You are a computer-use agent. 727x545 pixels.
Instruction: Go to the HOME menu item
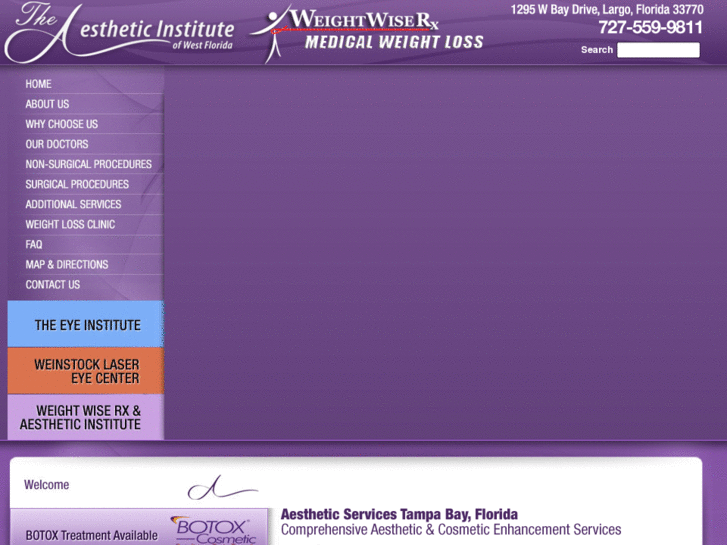click(38, 84)
